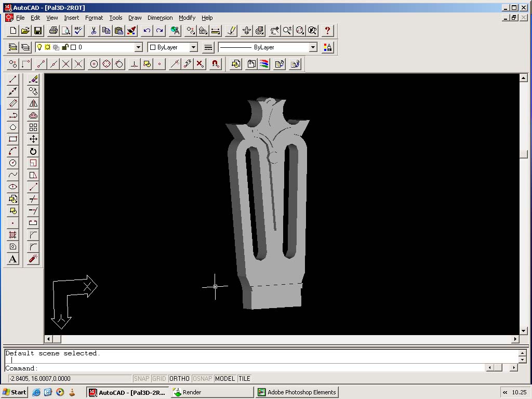Image resolution: width=532 pixels, height=399 pixels.
Task: Select the Multiline Text tool
Action: coord(13,259)
